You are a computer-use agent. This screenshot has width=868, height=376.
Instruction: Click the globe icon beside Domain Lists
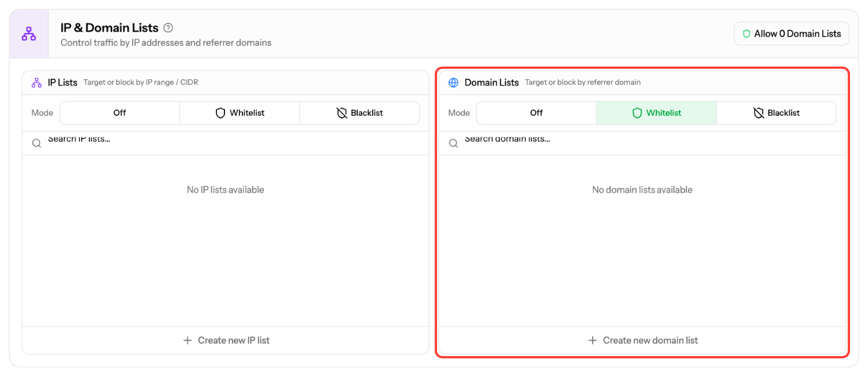pyautogui.click(x=453, y=82)
